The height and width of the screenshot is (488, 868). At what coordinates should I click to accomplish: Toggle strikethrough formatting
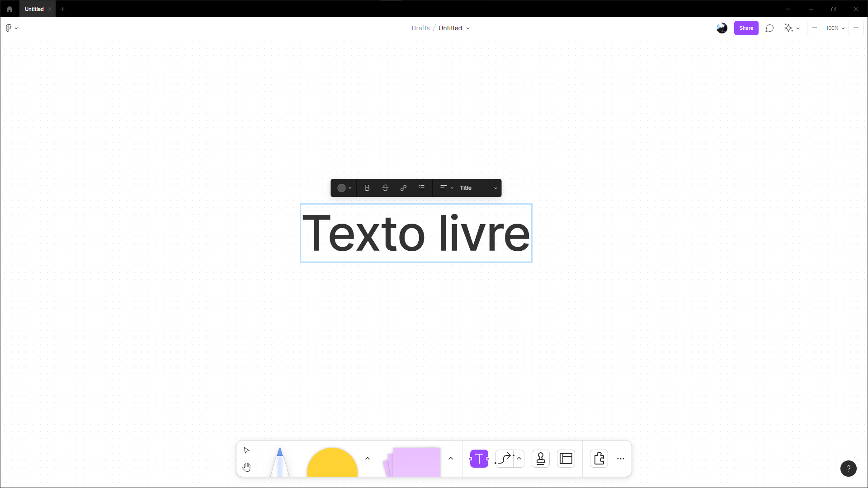coord(385,188)
